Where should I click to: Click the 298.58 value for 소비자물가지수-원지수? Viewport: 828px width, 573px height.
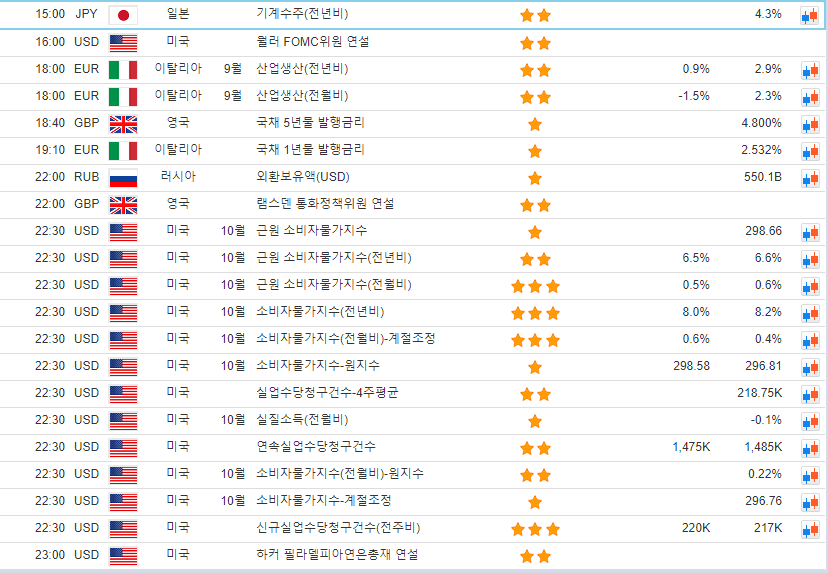pos(691,366)
